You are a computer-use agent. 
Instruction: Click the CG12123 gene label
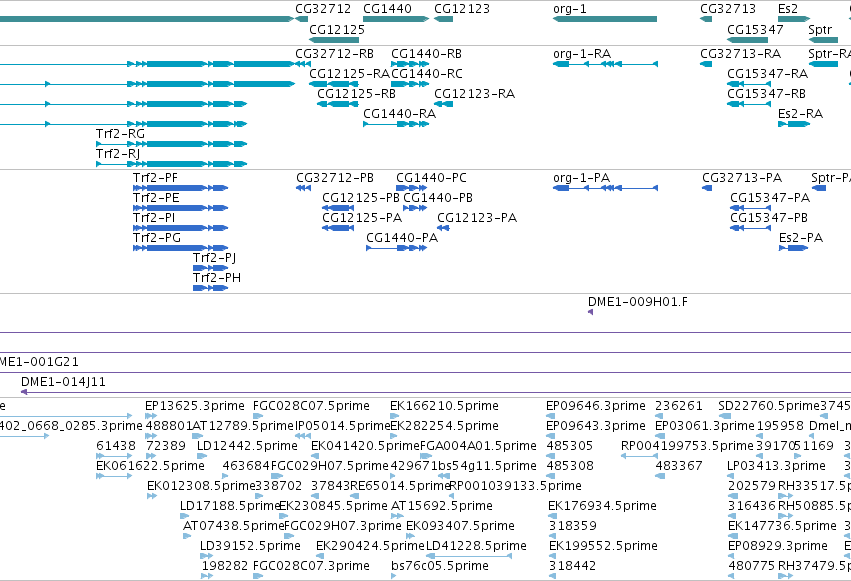point(462,9)
